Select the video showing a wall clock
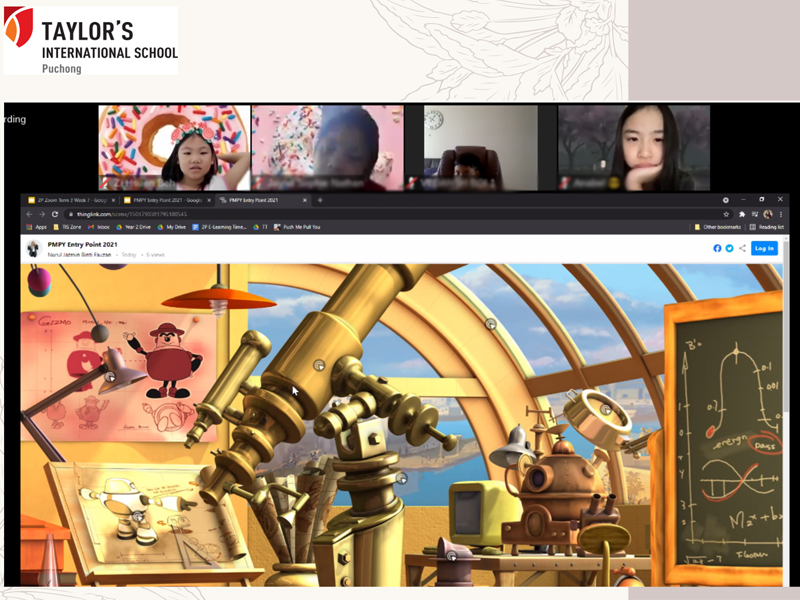This screenshot has width=800, height=600. (x=481, y=148)
